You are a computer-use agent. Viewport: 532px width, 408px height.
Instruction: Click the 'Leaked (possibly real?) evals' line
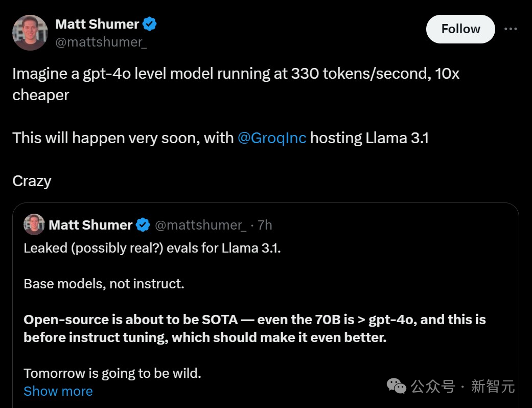152,248
